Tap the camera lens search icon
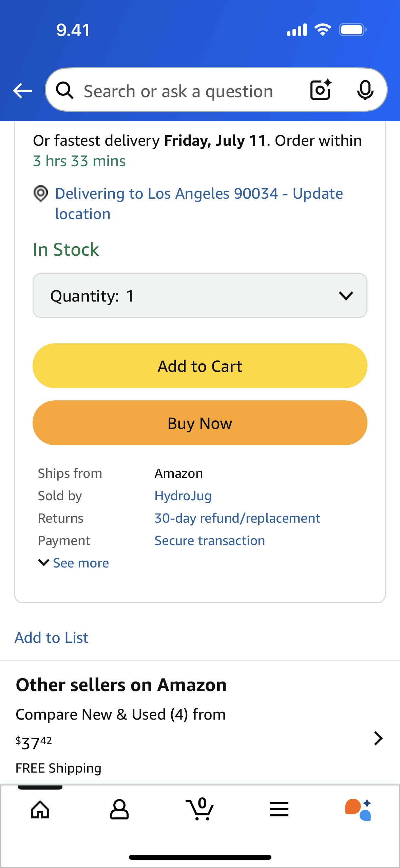Screen dimensions: 400x868 click(x=321, y=90)
